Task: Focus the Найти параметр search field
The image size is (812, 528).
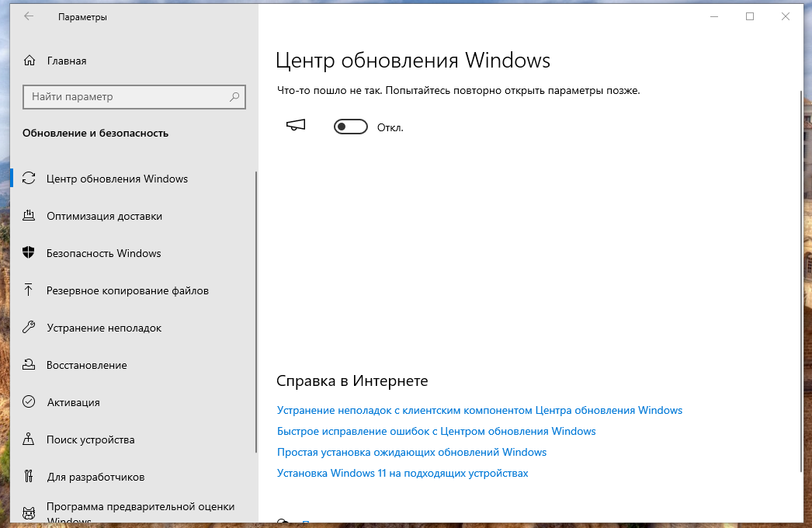Action: tap(134, 97)
